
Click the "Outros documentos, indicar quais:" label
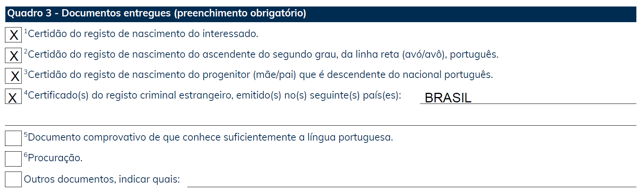coord(102,179)
